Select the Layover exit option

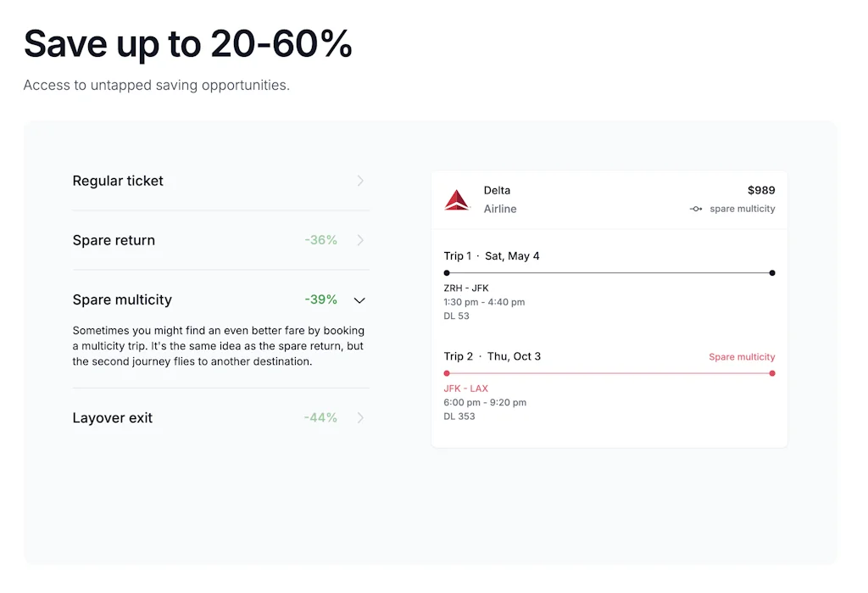[x=113, y=417]
